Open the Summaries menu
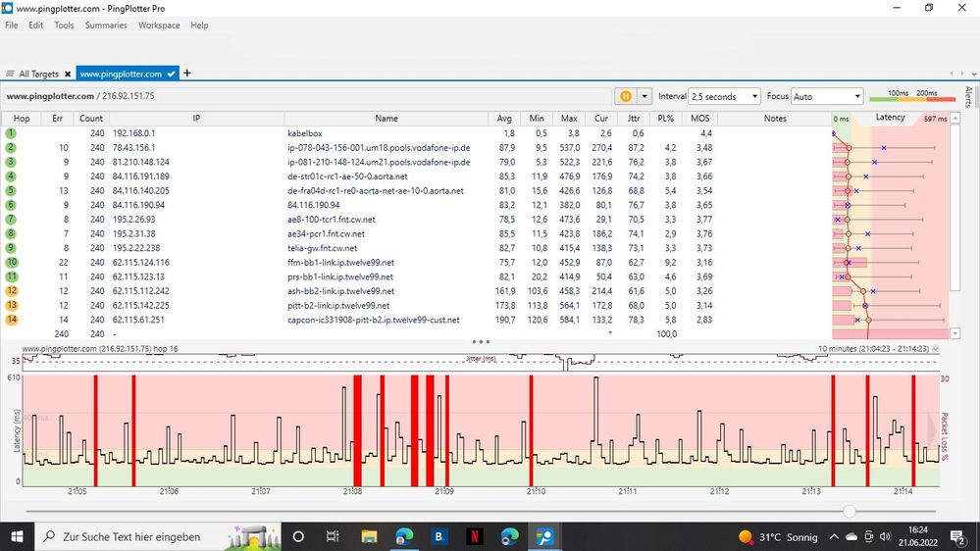 (x=106, y=25)
